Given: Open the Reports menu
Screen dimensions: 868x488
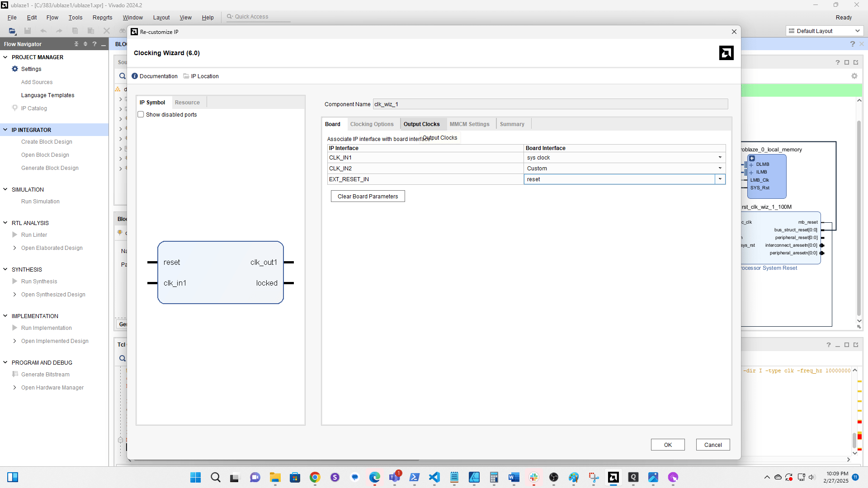Looking at the screenshot, I should (102, 17).
